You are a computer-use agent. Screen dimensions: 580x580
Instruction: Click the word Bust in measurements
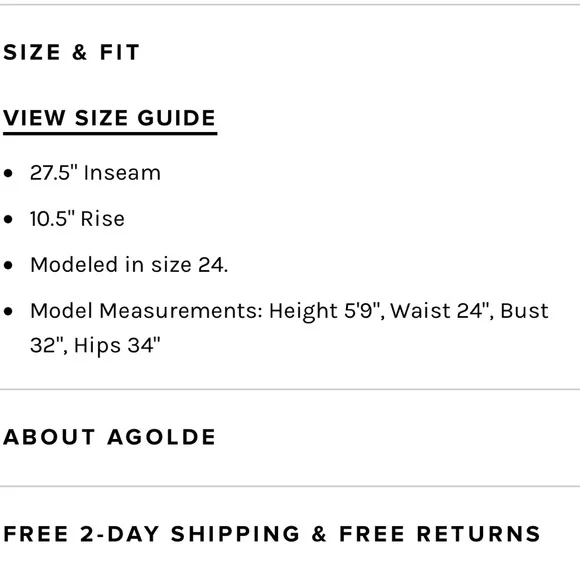(524, 311)
